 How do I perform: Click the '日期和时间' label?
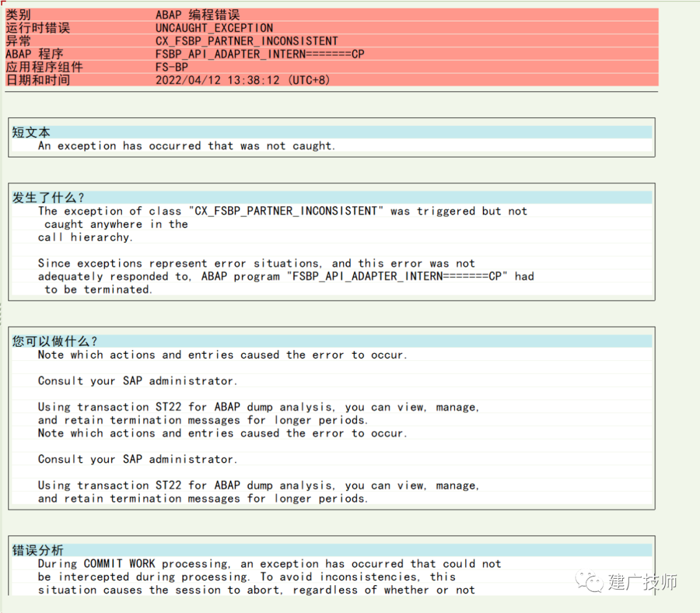[38, 80]
